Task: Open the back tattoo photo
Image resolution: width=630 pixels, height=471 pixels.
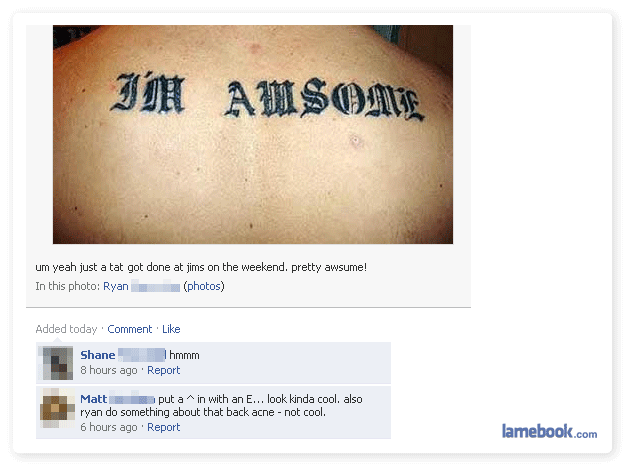Action: point(253,134)
